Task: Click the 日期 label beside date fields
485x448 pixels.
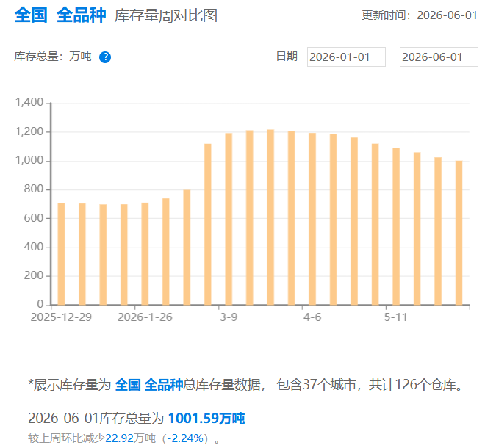Action: pyautogui.click(x=287, y=57)
